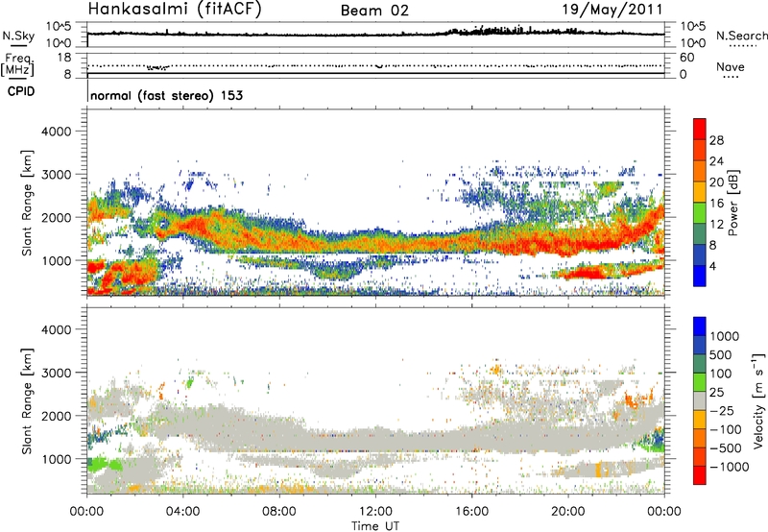Click the blue top of velocity colorbar
This screenshot has height=532, width=768.
700,326
